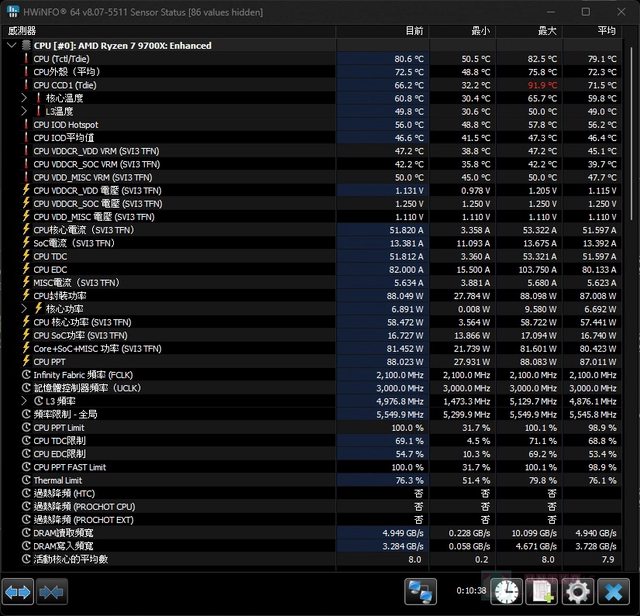Expand the 核心功率 tree row
The height and width of the screenshot is (616, 640).
[24, 309]
